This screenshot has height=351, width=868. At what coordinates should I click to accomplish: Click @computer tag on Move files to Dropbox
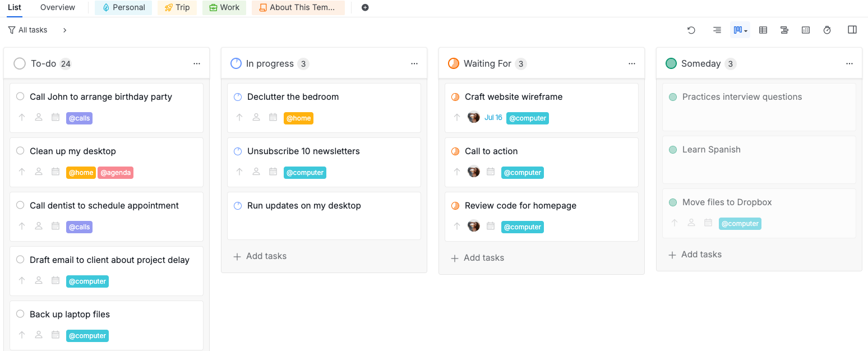(x=740, y=224)
